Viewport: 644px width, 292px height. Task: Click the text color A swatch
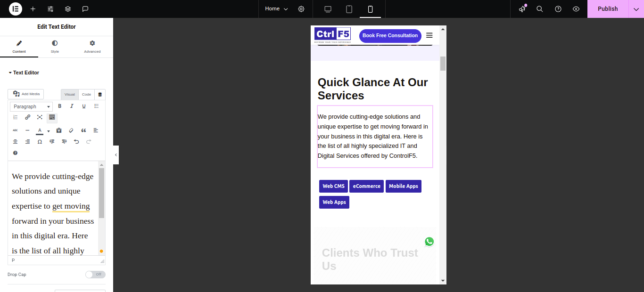[40, 130]
